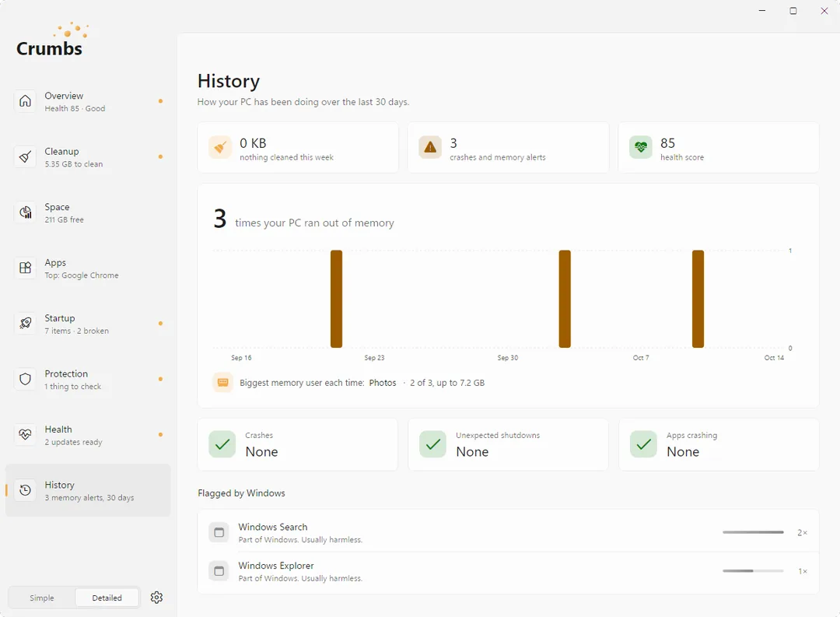Image resolution: width=840 pixels, height=617 pixels.
Task: Click the History page heading
Action: click(x=229, y=81)
